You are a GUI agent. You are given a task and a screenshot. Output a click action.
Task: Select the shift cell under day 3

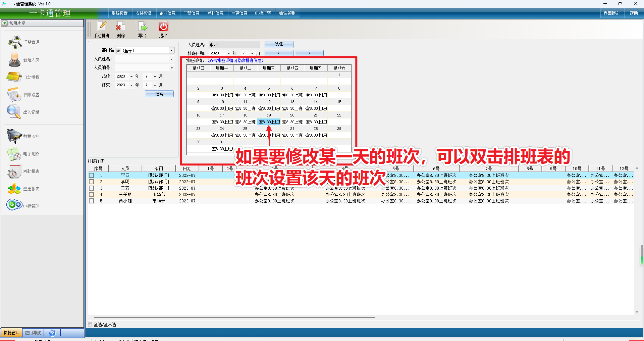click(x=222, y=95)
